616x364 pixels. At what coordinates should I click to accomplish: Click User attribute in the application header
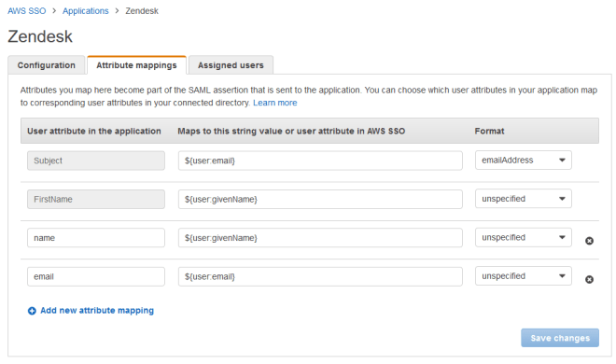pyautogui.click(x=94, y=132)
